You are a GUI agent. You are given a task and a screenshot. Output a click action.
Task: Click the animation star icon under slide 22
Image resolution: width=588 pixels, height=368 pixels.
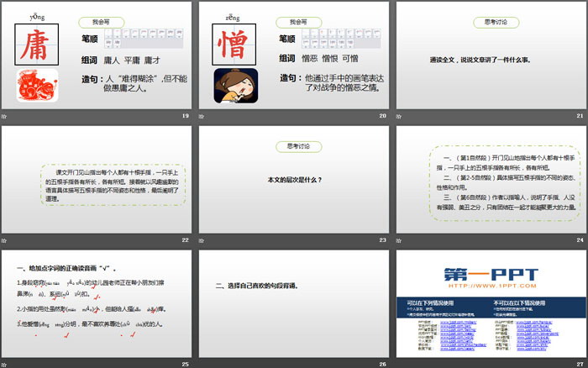pyautogui.click(x=5, y=240)
